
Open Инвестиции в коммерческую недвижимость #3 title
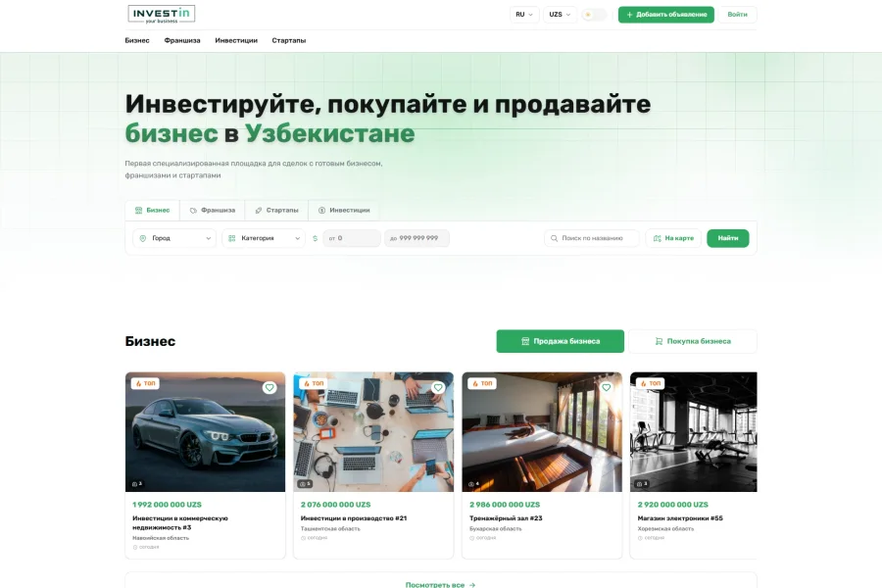tap(180, 522)
